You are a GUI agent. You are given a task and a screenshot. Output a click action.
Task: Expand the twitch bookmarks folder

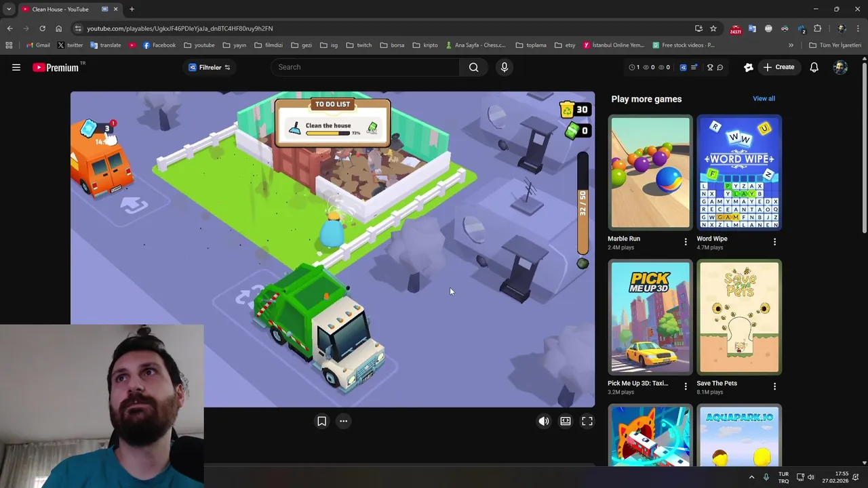click(359, 45)
